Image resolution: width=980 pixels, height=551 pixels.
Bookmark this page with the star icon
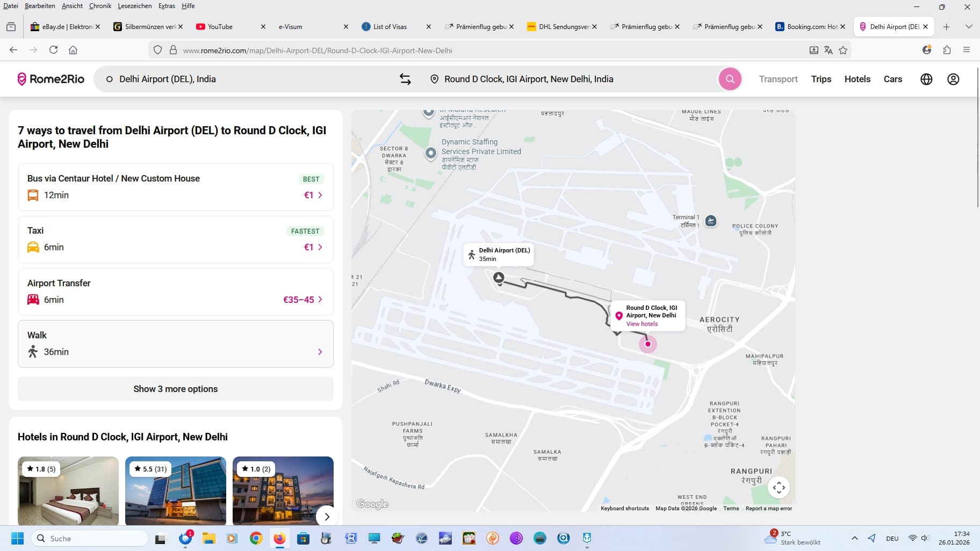(842, 50)
